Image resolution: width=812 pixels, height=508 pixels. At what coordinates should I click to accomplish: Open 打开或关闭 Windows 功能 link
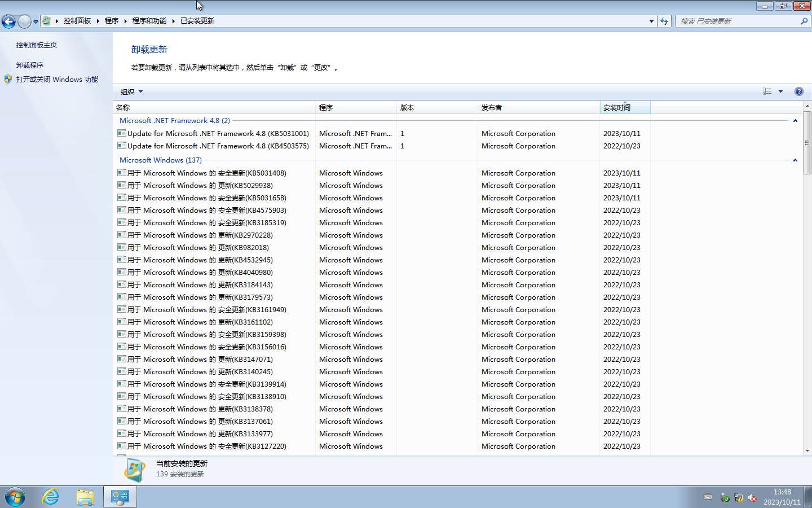pos(57,80)
